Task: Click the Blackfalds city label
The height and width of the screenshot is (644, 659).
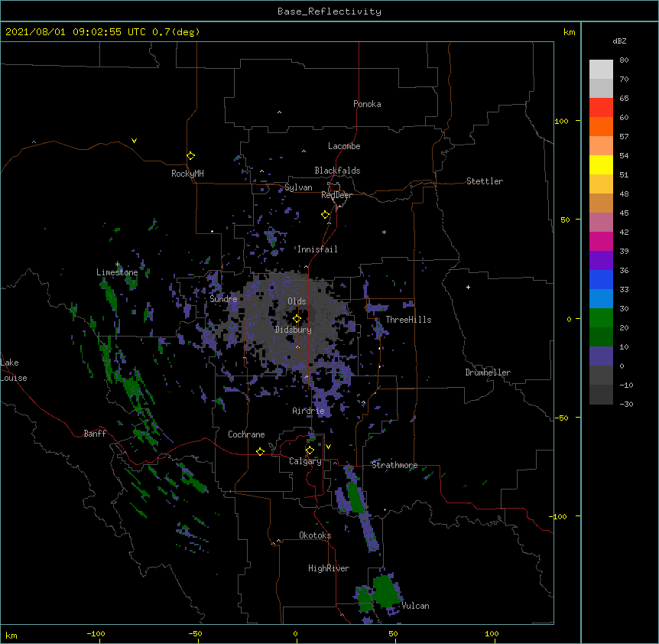Action: [337, 171]
